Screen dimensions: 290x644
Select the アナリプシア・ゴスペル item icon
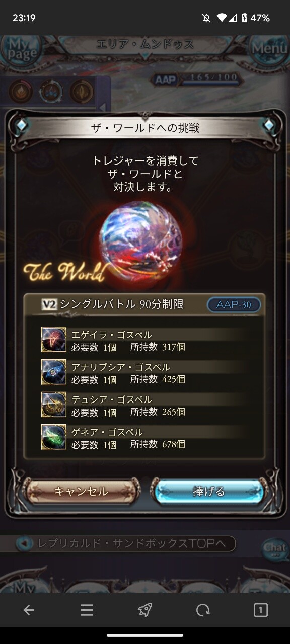(x=54, y=372)
